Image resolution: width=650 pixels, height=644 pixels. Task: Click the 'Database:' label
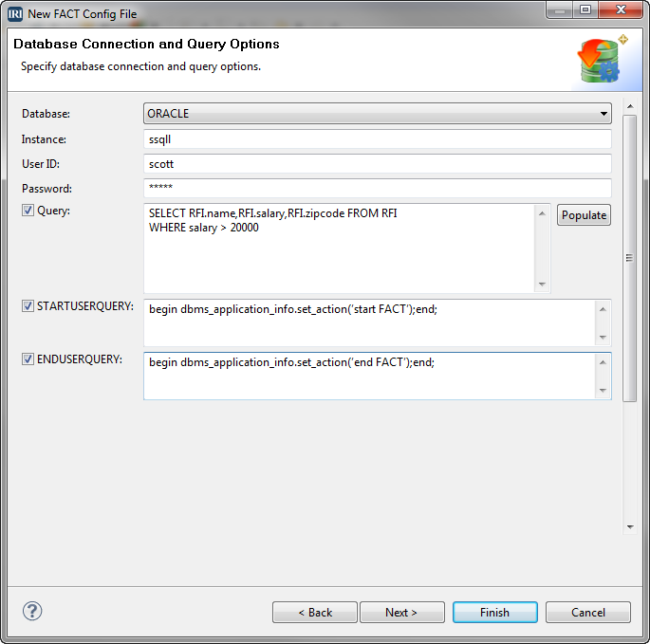[46, 114]
